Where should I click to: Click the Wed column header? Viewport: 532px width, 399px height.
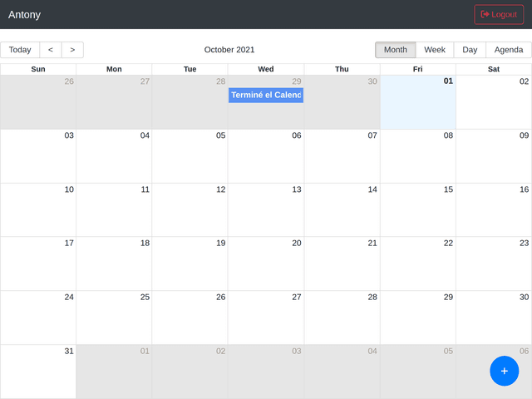pyautogui.click(x=266, y=69)
